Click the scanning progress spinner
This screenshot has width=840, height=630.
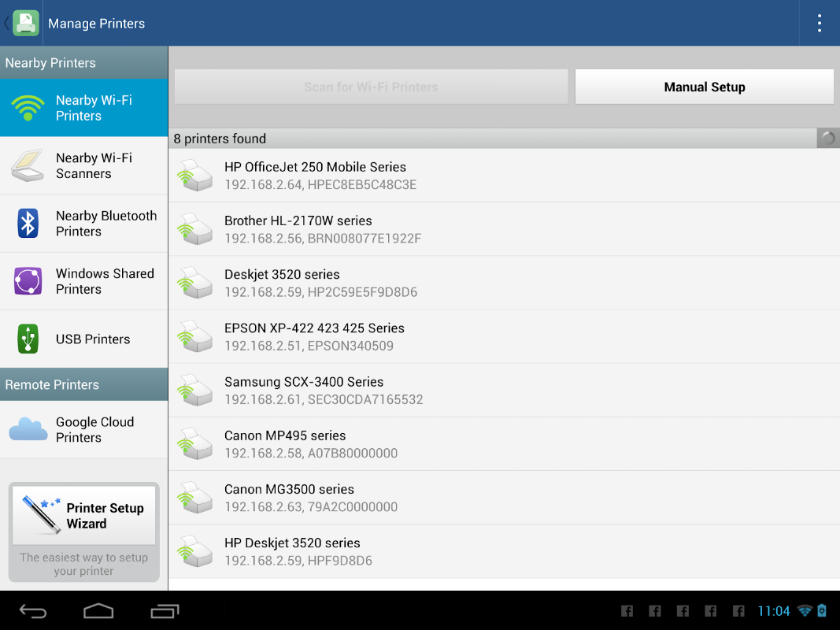click(x=828, y=139)
